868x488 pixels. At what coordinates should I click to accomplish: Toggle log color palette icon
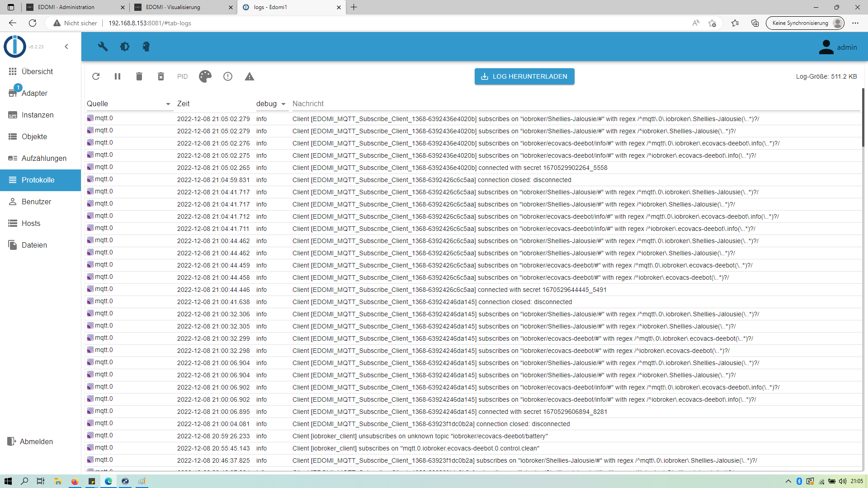205,76
